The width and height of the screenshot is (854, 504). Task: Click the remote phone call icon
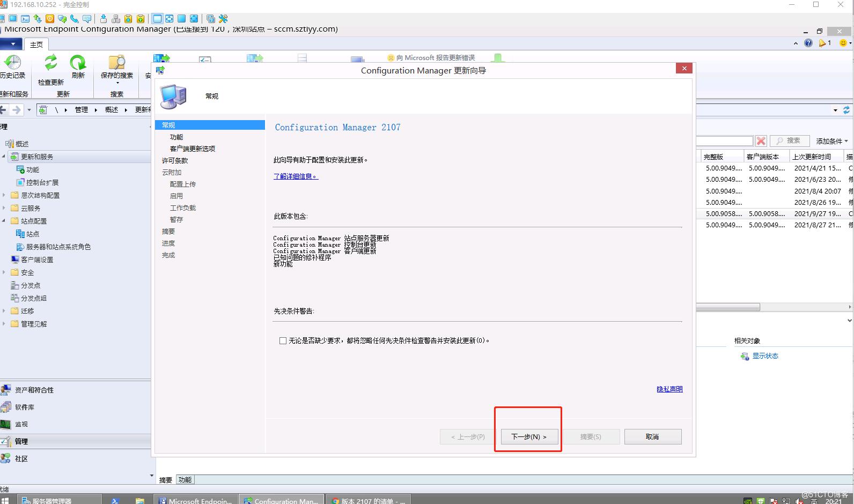click(74, 19)
